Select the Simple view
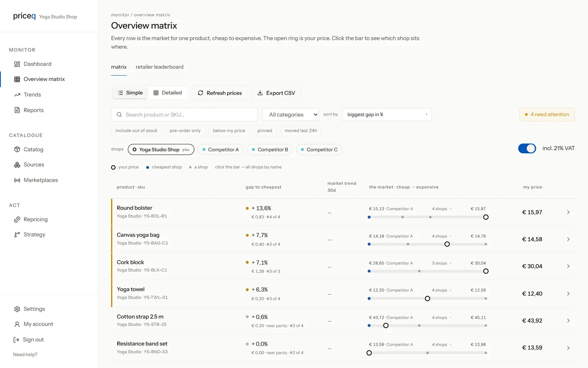Screen dimensions: 588x368 click(130, 93)
